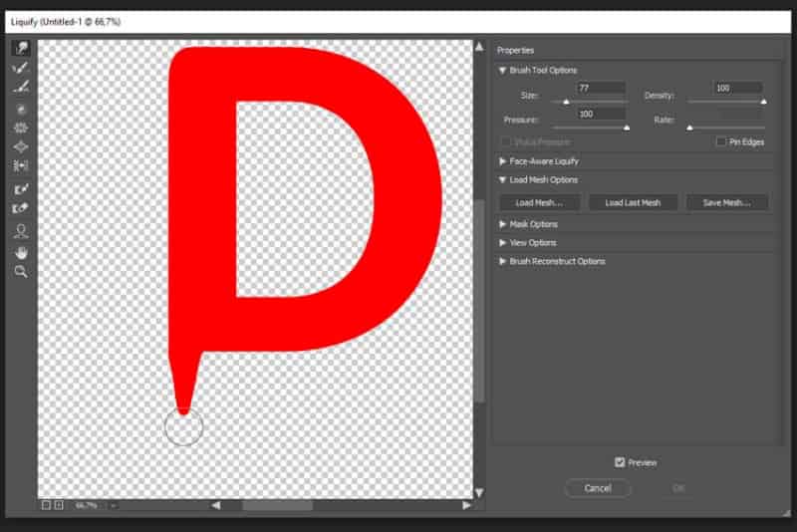Collapse the Load Mesh Options section

[x=502, y=180]
